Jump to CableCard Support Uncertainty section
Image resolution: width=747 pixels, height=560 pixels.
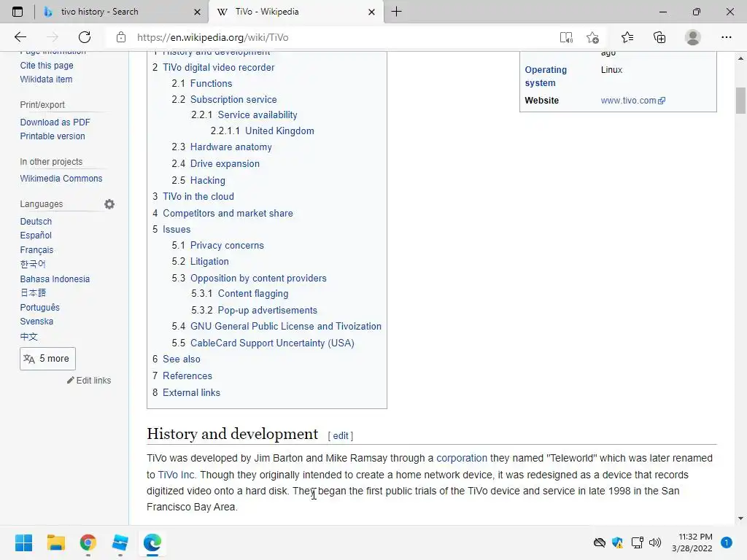(272, 343)
